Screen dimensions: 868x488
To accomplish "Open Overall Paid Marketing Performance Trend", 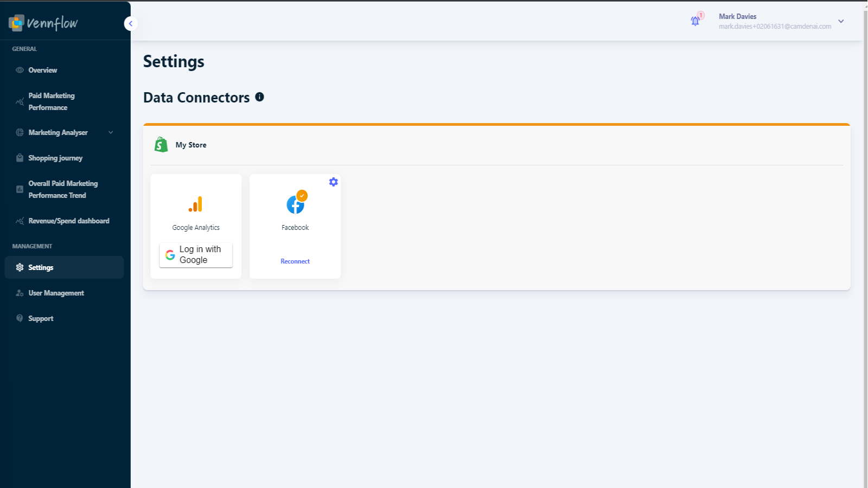I will (x=65, y=189).
